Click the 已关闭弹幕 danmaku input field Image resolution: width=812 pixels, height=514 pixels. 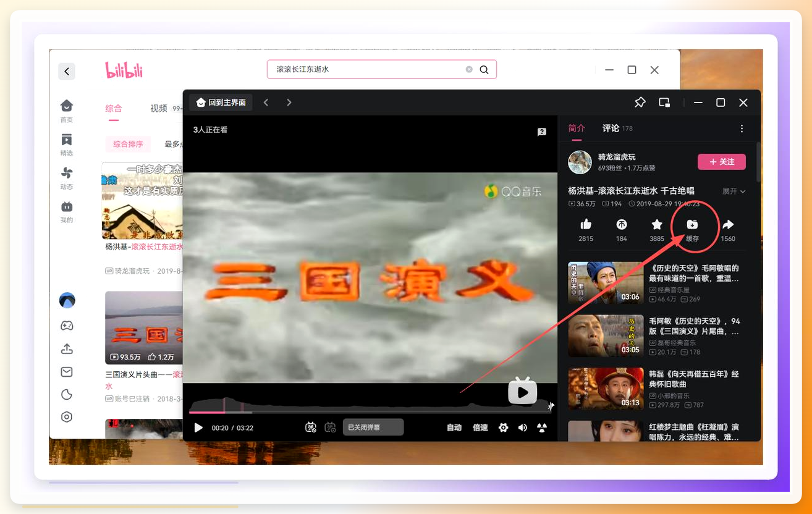click(x=373, y=427)
